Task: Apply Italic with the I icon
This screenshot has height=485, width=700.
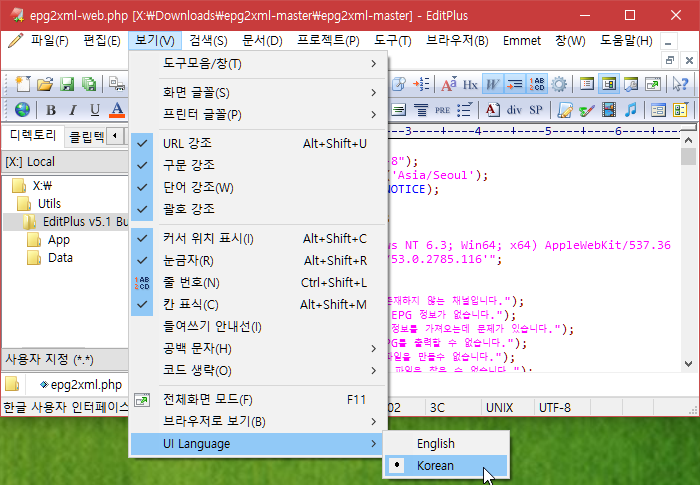Action: (x=73, y=110)
